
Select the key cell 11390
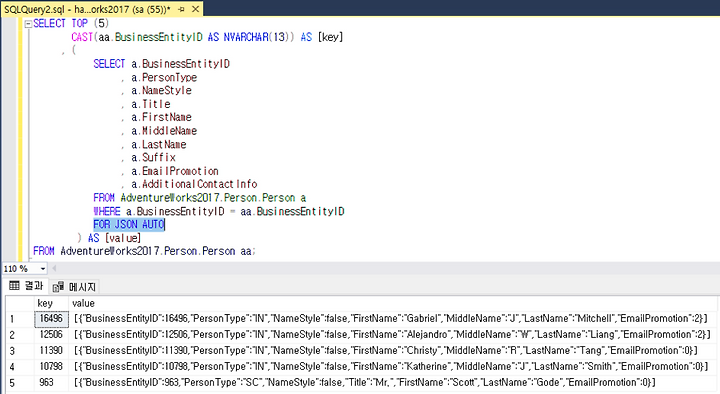(51, 351)
